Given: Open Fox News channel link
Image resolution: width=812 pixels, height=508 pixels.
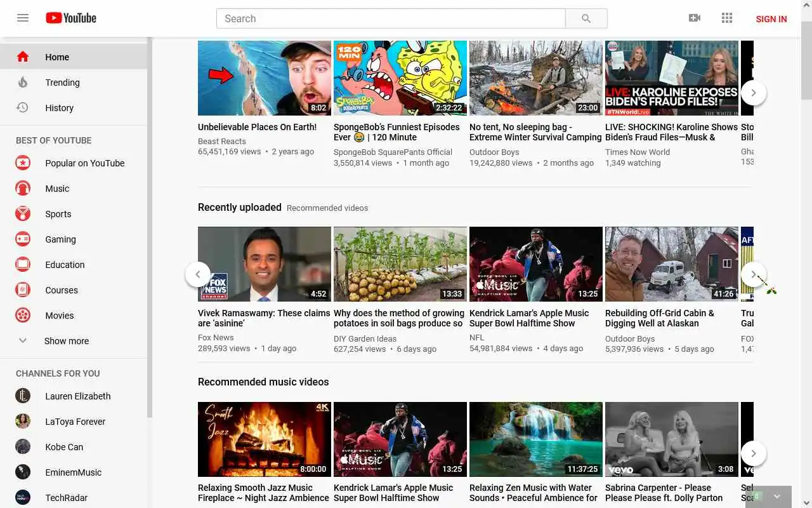Looking at the screenshot, I should tap(216, 338).
